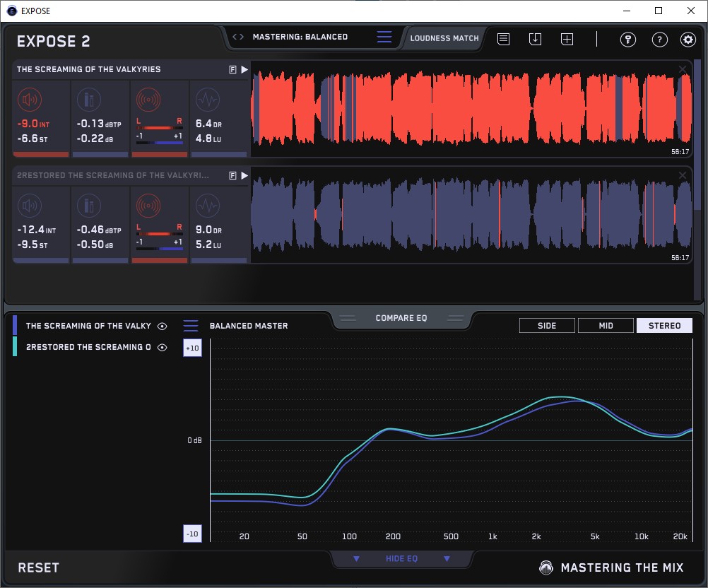Click the add track plus icon
Image resolution: width=708 pixels, height=588 pixels.
pyautogui.click(x=567, y=40)
